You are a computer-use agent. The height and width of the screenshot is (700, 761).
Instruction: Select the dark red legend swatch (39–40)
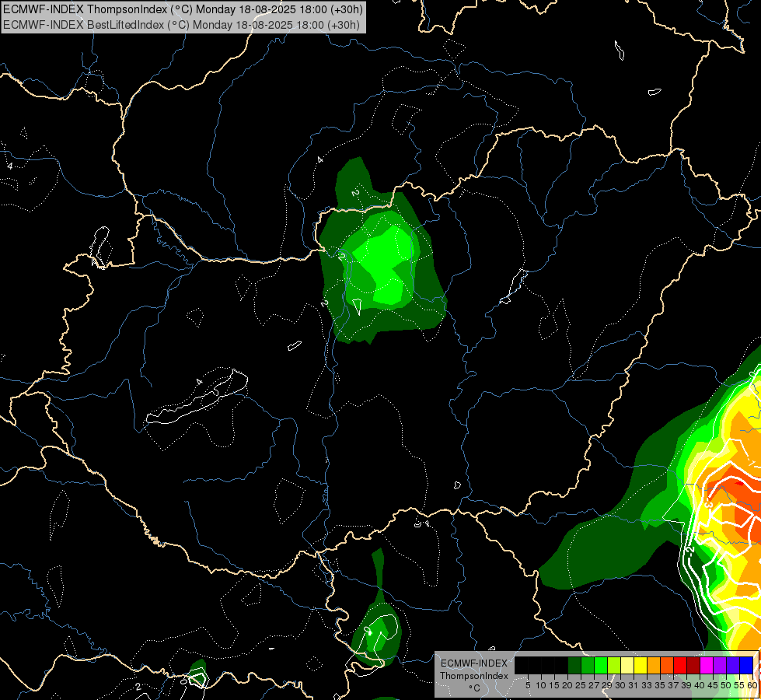pos(693,666)
